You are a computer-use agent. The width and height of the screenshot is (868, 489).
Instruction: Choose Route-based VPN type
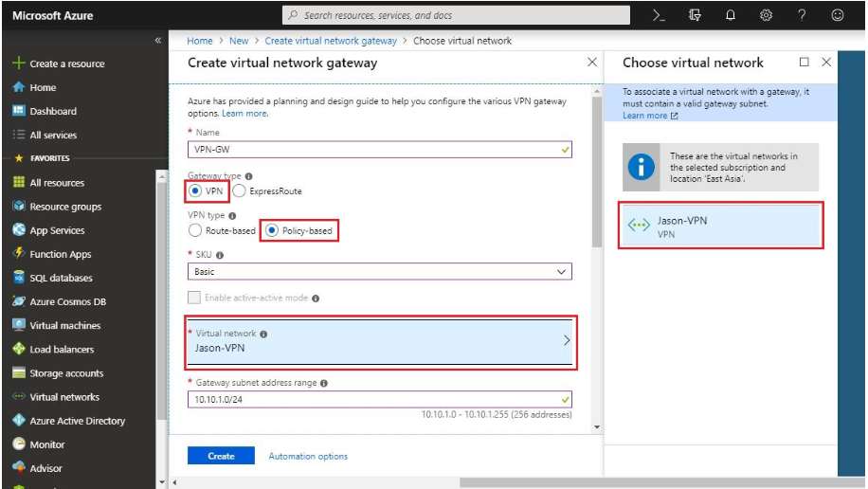pos(196,230)
